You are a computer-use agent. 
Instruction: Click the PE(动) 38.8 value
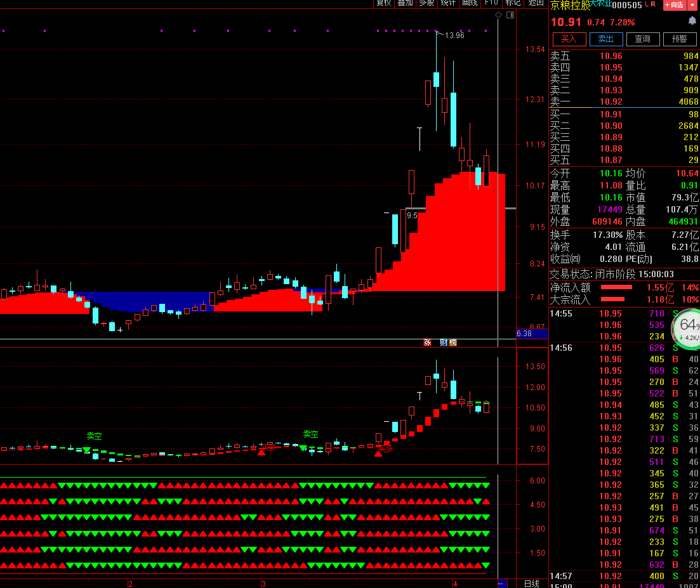coord(690,259)
